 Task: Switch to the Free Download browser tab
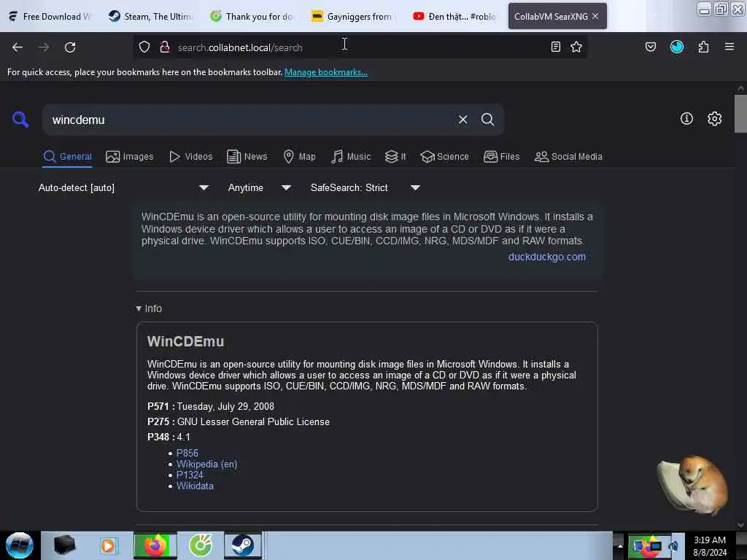click(50, 16)
